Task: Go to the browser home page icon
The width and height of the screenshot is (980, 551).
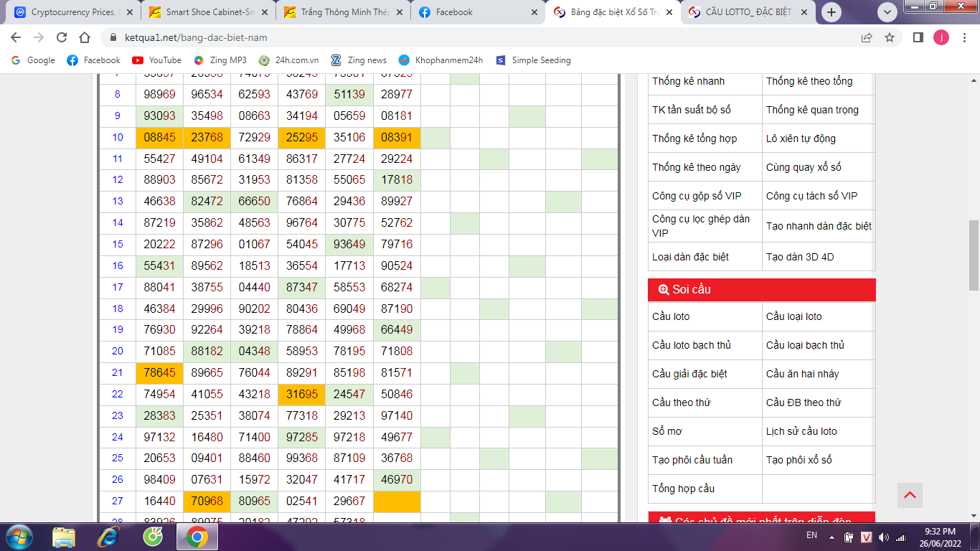Action: coord(85,37)
